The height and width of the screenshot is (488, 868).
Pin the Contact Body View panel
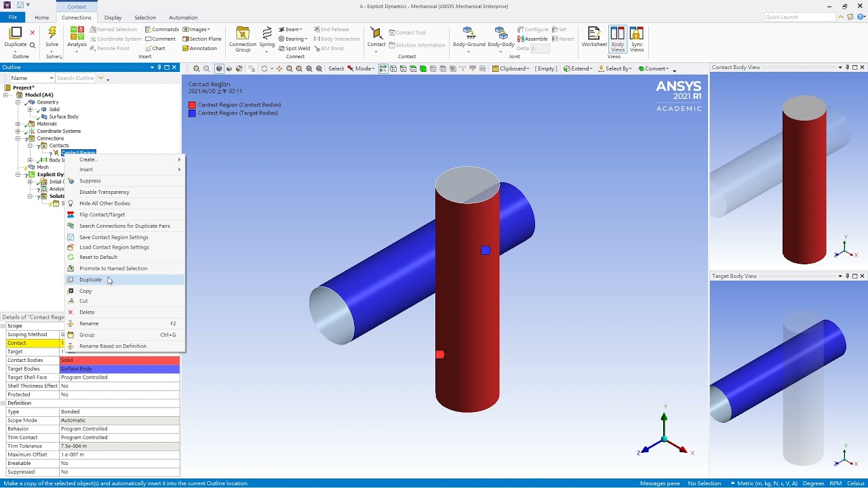[847, 67]
